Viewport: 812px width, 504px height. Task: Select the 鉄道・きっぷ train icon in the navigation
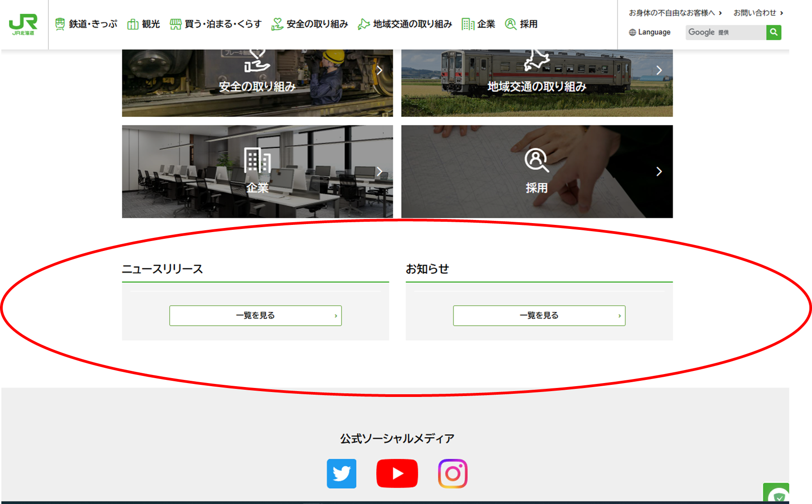pyautogui.click(x=59, y=23)
